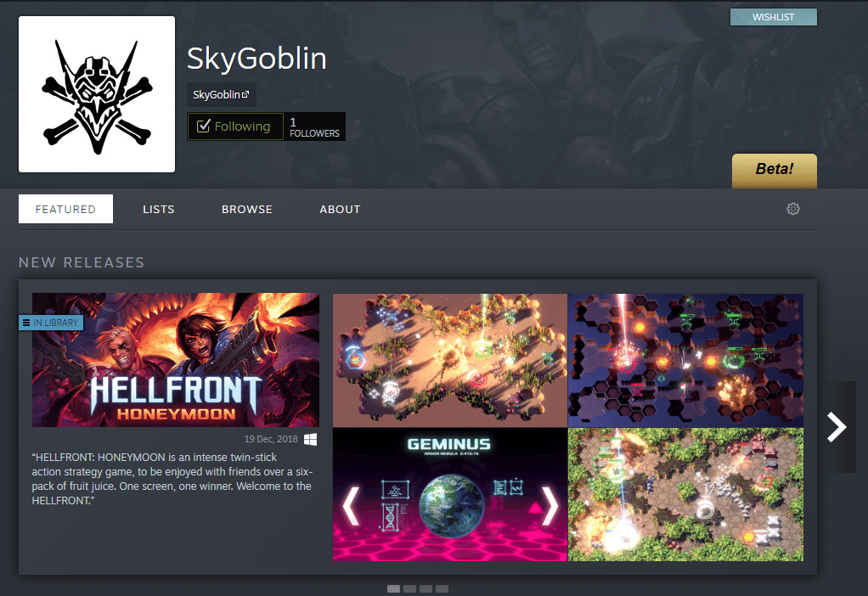Open the Geminus planet select screenshot
The image size is (868, 596).
coord(450,495)
